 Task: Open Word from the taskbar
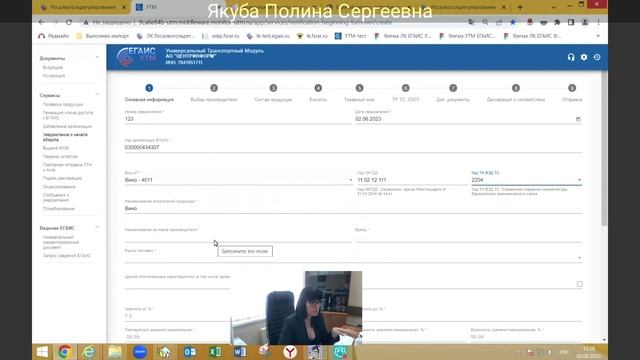click(240, 352)
